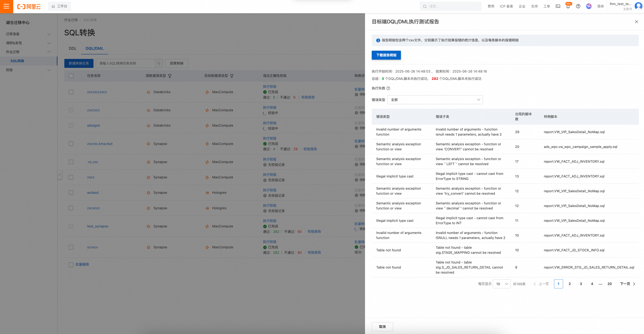The width and height of the screenshot is (644, 334).
Task: Open the test_synapse task link
Action: pos(98,226)
